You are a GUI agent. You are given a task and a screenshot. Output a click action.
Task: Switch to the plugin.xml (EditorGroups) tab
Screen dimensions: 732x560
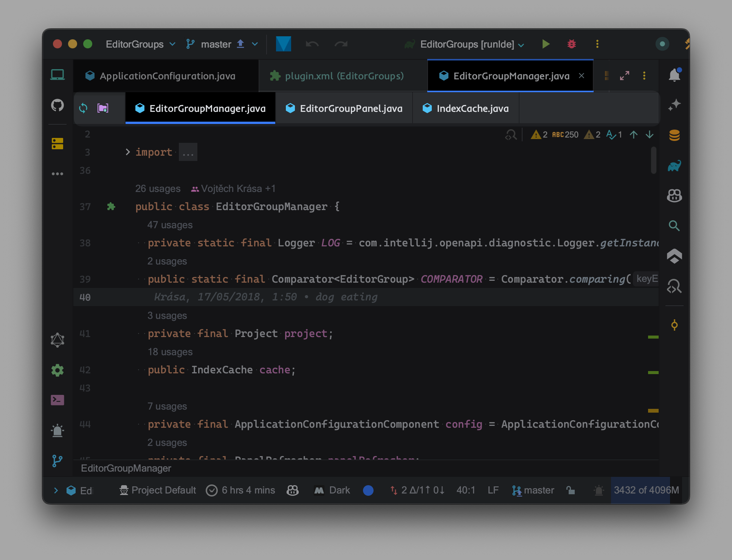pos(343,76)
